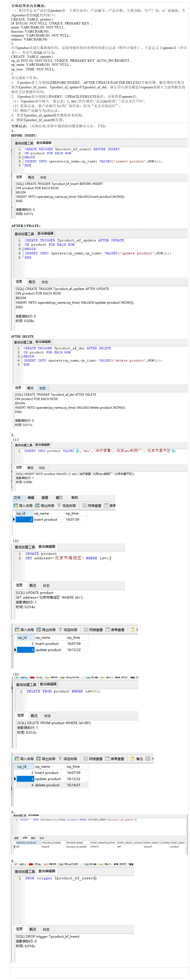This screenshot has height=980, width=190.
Task: Open the 编辑 menu
Action: tap(31, 497)
